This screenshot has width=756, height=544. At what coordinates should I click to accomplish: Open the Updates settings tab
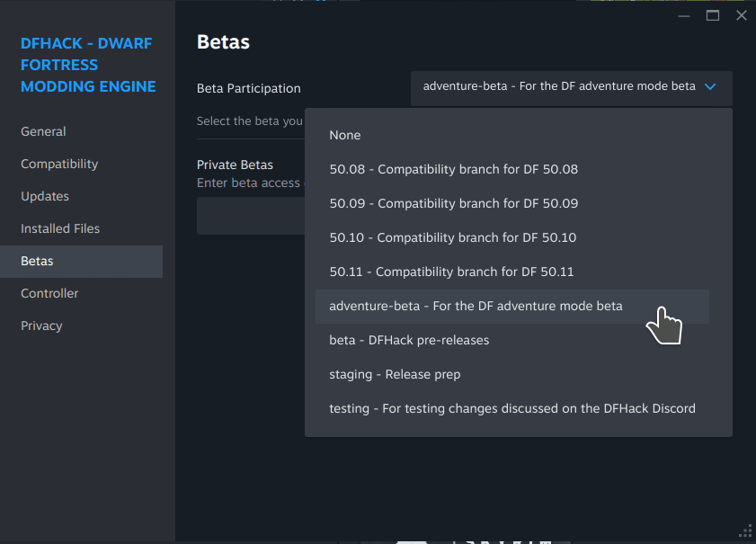[x=81, y=196]
